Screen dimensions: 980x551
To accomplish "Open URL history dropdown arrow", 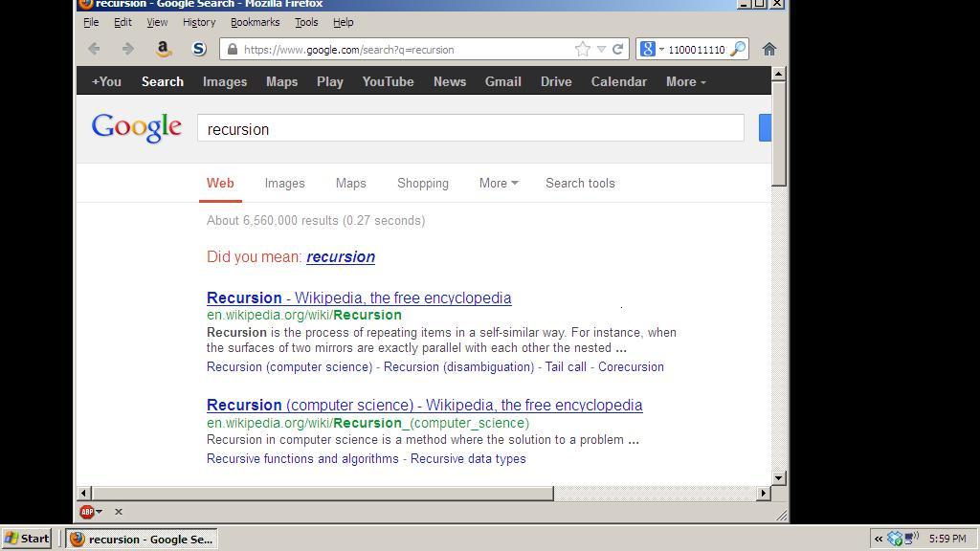I will [601, 50].
